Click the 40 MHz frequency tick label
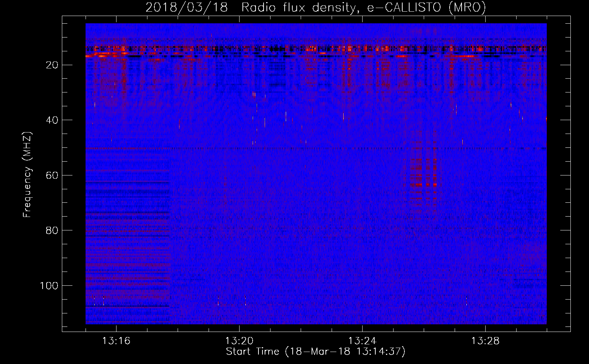 tap(52, 120)
